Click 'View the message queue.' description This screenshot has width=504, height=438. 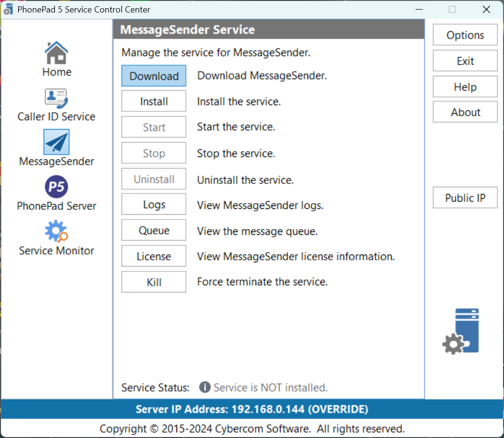pos(257,231)
